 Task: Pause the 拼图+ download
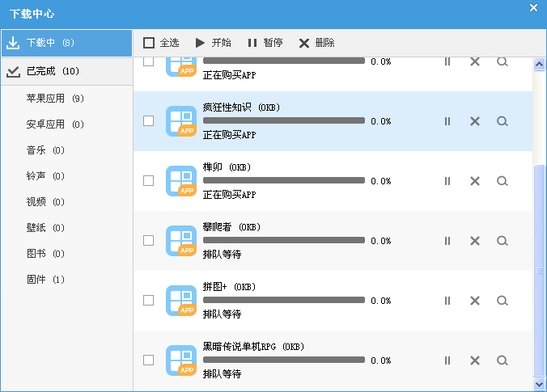447,301
